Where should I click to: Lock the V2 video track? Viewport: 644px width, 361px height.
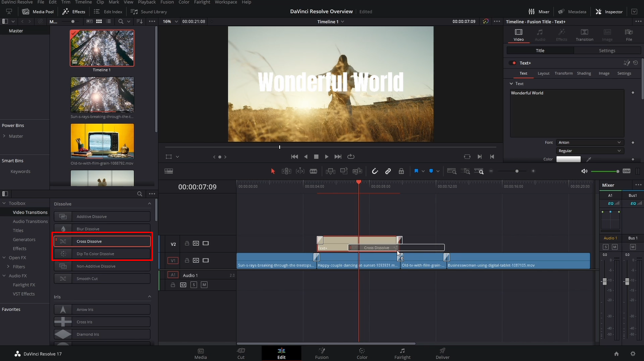click(187, 244)
